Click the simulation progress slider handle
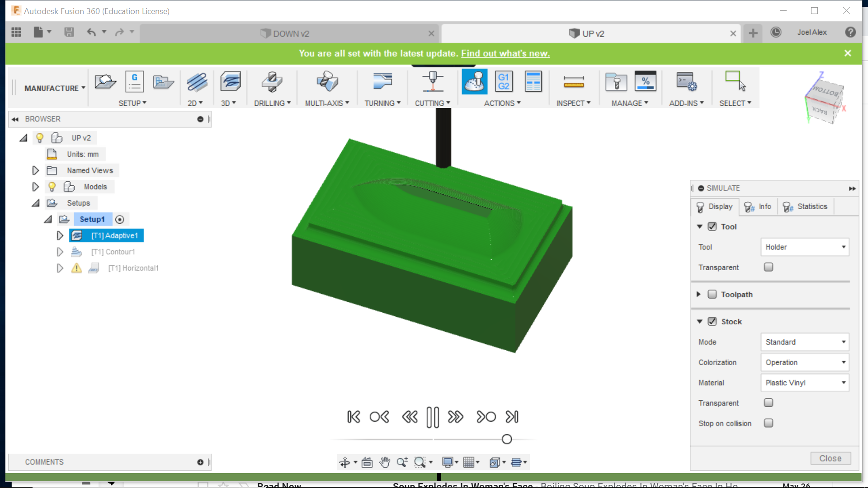The width and height of the screenshot is (868, 488). point(507,439)
